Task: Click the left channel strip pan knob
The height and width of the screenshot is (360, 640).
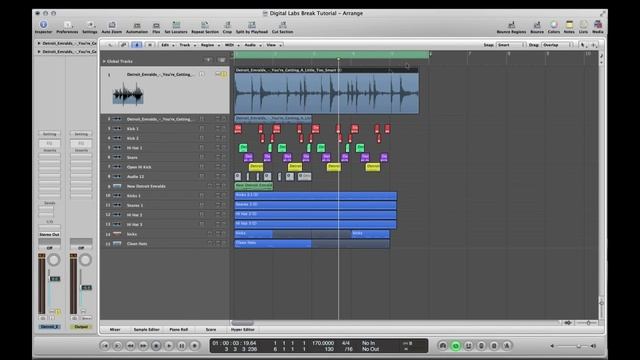Action: pyautogui.click(x=53, y=260)
